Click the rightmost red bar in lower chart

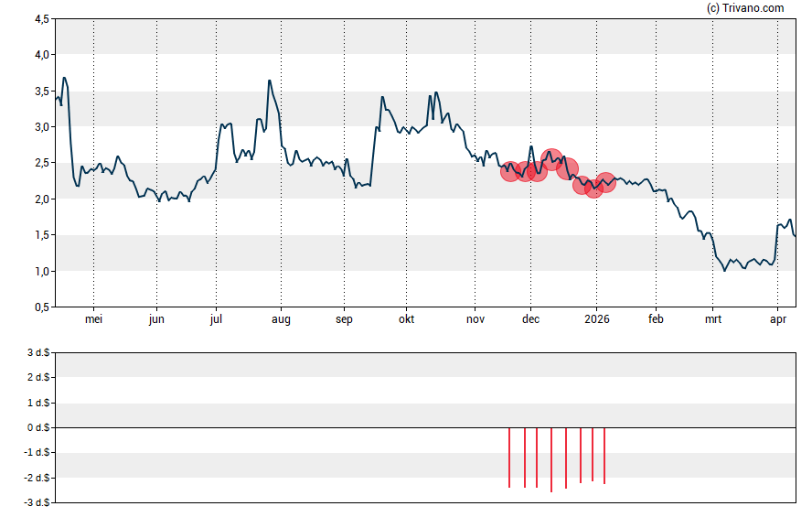[x=604, y=456]
